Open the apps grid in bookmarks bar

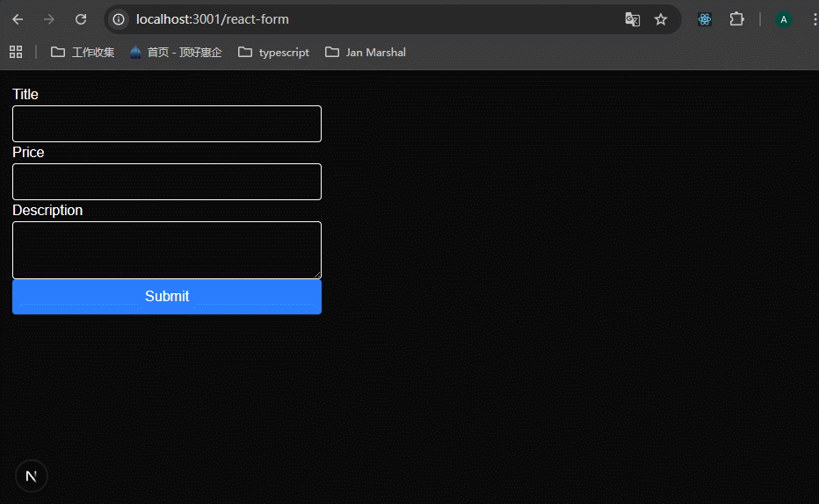click(x=16, y=52)
